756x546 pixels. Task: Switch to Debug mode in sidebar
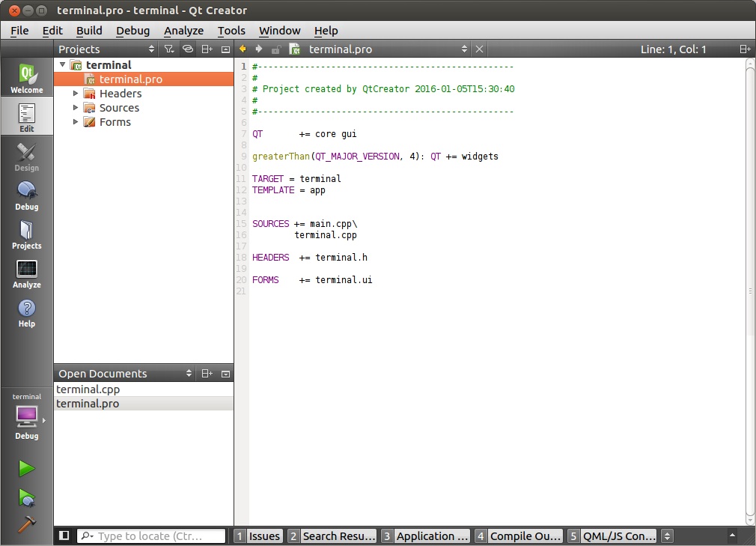pos(26,195)
